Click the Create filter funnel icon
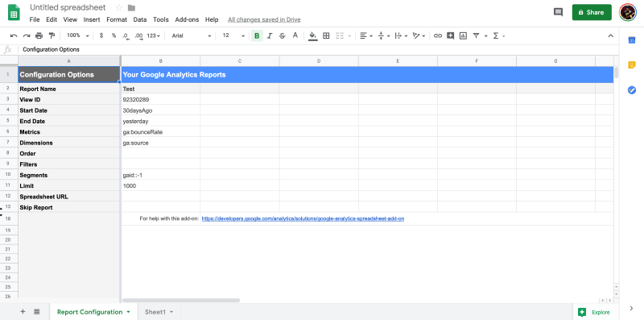This screenshot has width=644, height=320. [x=476, y=35]
